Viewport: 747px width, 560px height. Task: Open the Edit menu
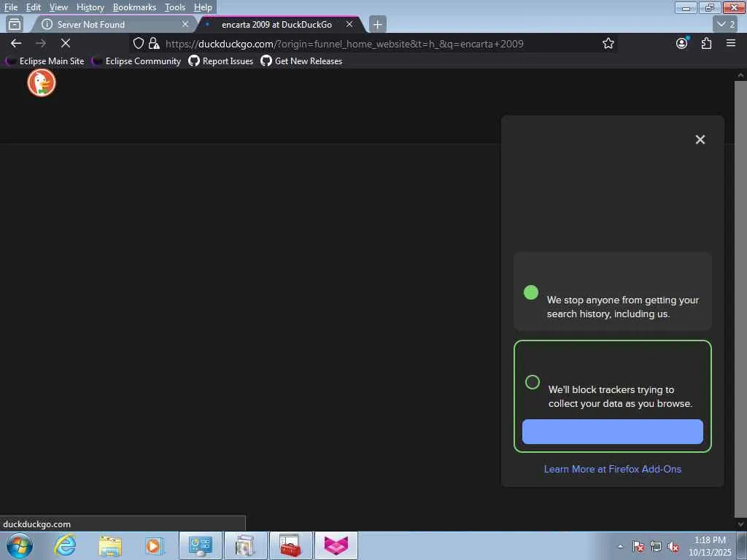pyautogui.click(x=33, y=7)
